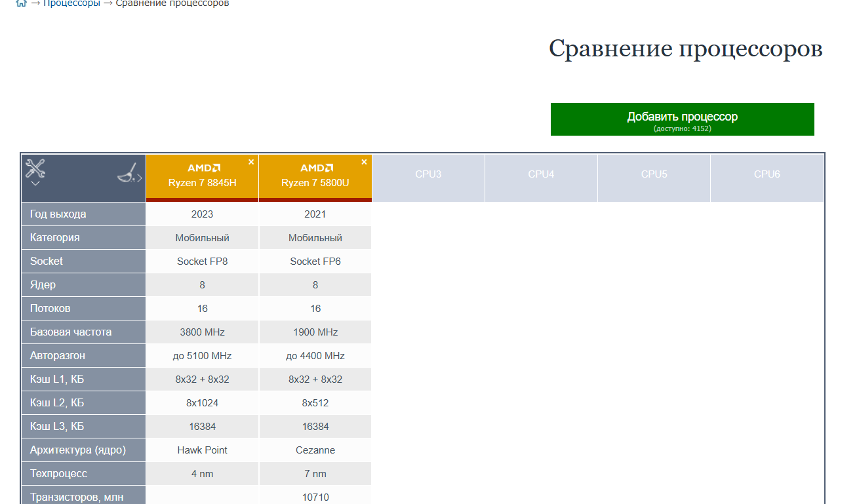Select the Ryzen 7 5800U column header
This screenshot has height=504, width=857.
pyautogui.click(x=315, y=178)
